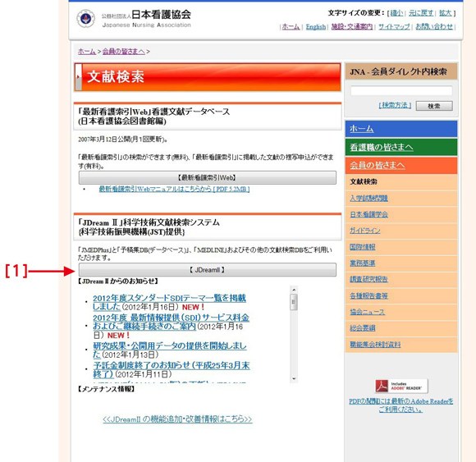This screenshot has height=462, width=476.
Task: Click ホーム in the breadcrumb
Action: point(87,52)
